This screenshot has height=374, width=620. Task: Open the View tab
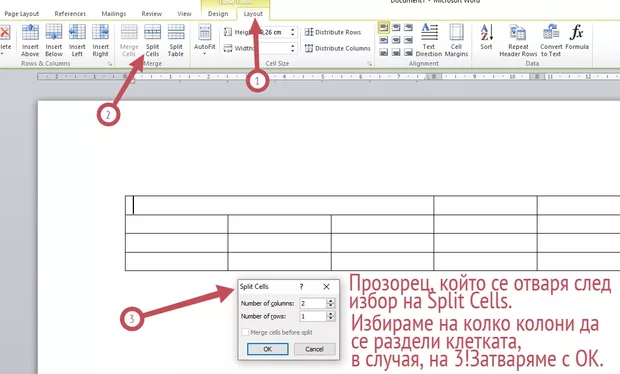tap(184, 14)
